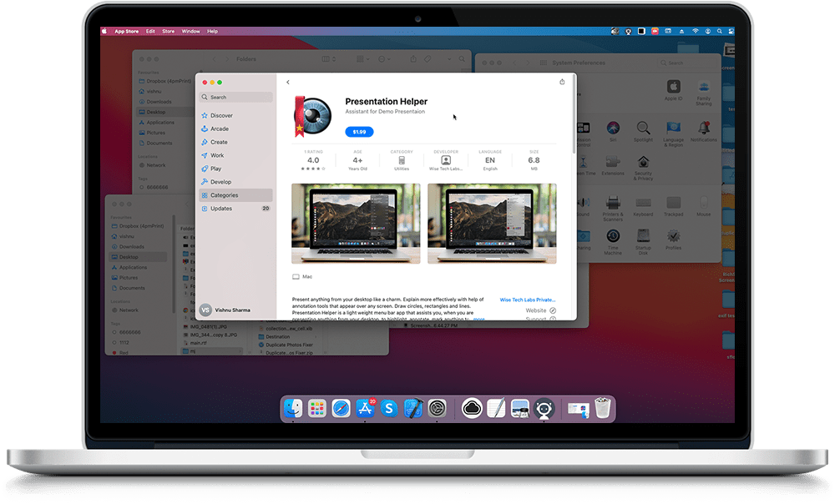
Task: Select Pictures in lower Finder sidebar
Action: pyautogui.click(x=129, y=278)
